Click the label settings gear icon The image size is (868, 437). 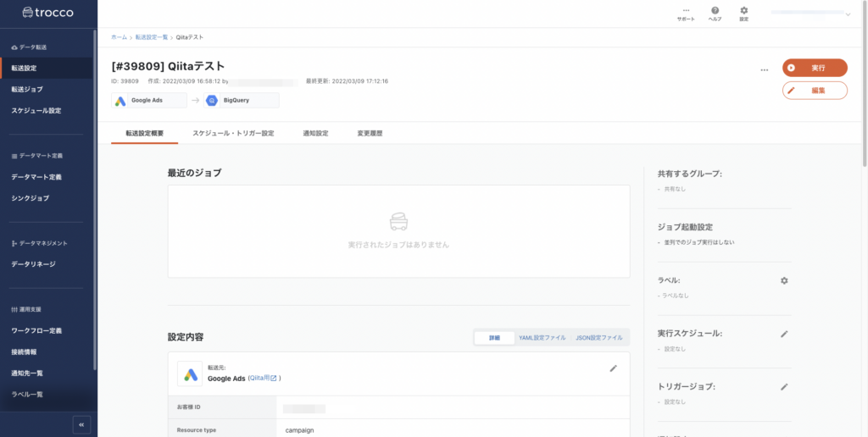click(x=784, y=280)
